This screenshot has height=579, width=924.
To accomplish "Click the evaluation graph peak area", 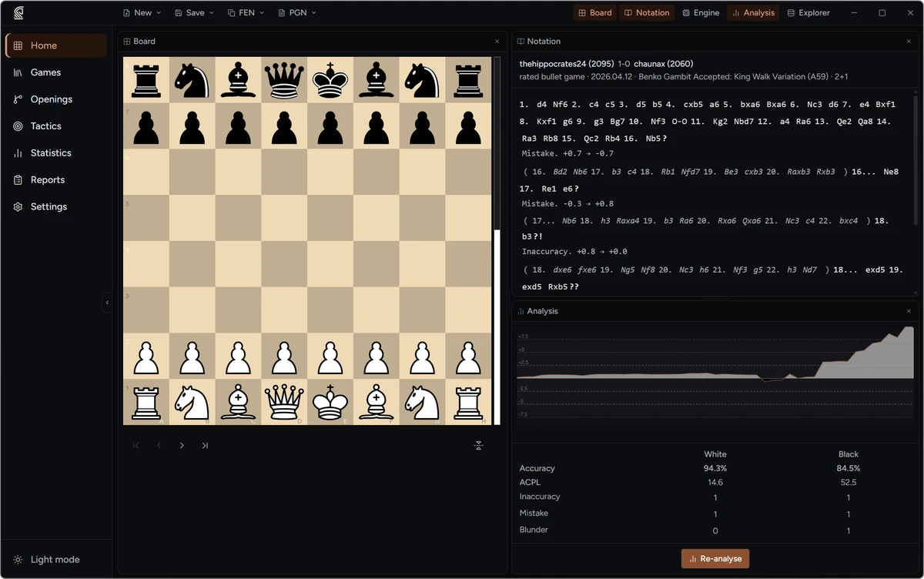I will point(909,333).
